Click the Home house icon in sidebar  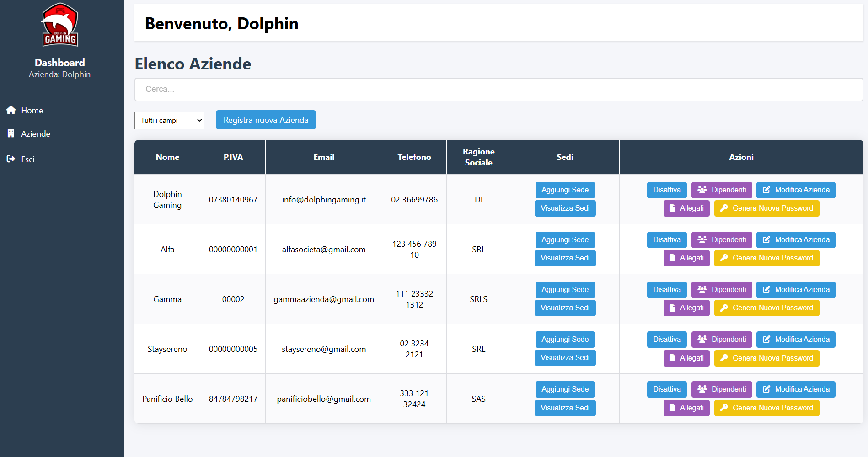pyautogui.click(x=11, y=110)
